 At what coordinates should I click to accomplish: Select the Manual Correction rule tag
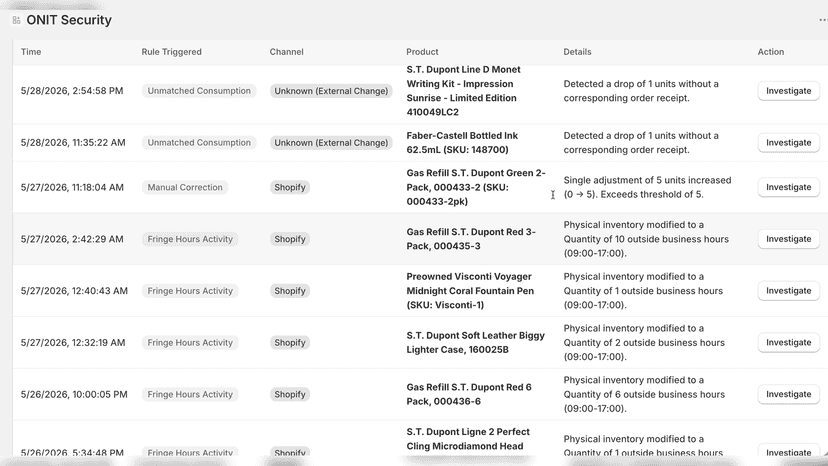pos(185,187)
